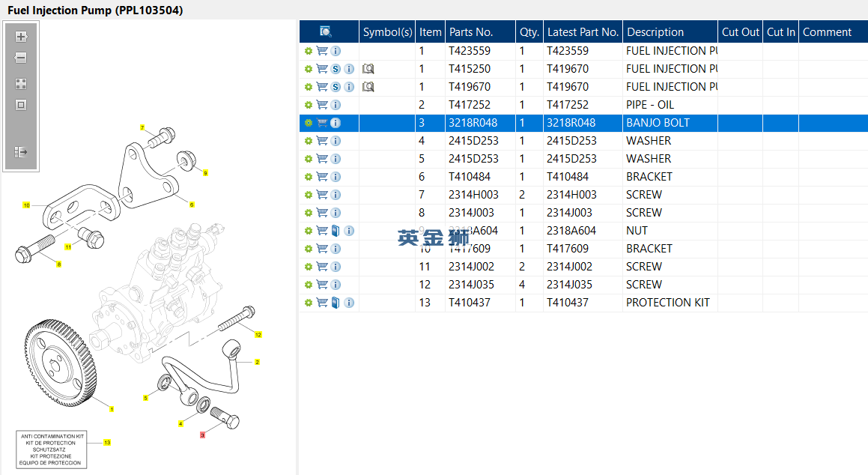Screen dimensions: 868x475
Task: Click the Description column header
Action: [670, 32]
